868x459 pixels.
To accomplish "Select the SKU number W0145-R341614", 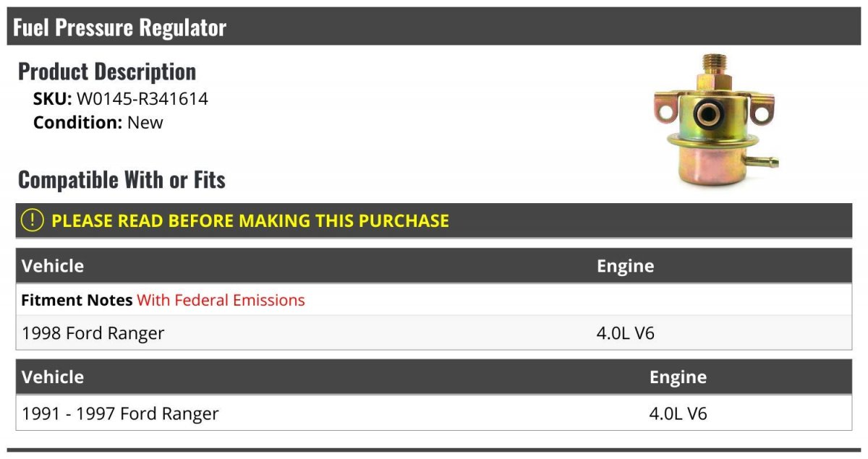I will 142,99.
